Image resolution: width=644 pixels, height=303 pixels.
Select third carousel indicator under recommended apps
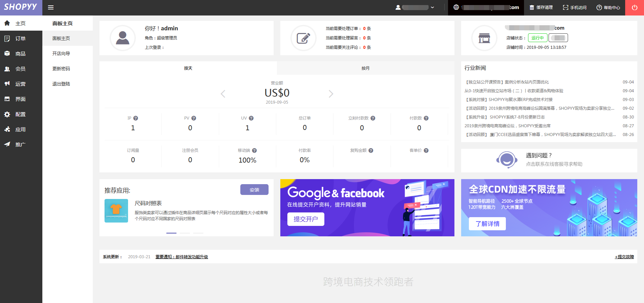coord(198,233)
